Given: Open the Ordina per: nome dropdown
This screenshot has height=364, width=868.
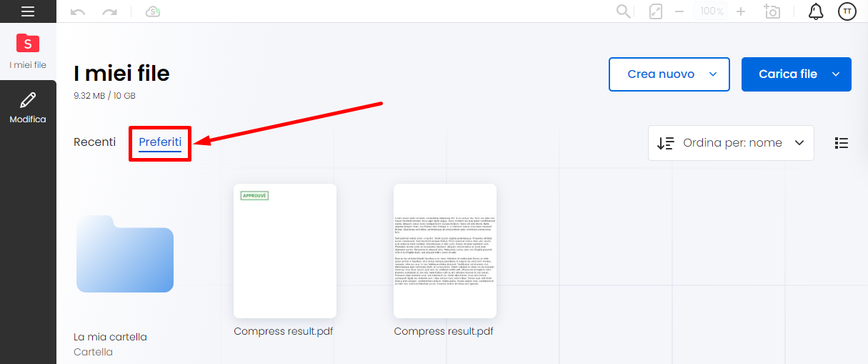Looking at the screenshot, I should coord(731,143).
